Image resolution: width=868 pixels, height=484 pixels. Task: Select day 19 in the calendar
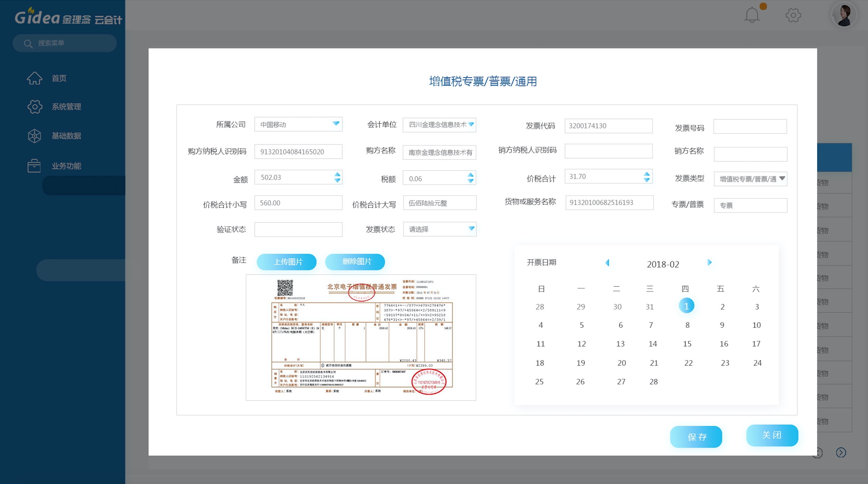[x=581, y=363]
